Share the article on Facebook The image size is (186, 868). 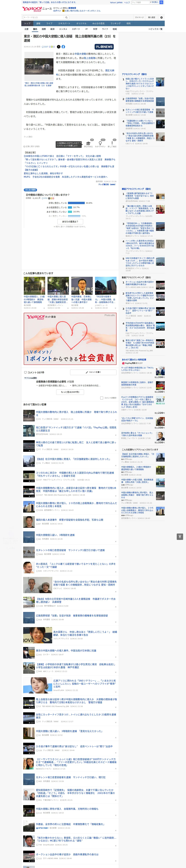click(63, 47)
